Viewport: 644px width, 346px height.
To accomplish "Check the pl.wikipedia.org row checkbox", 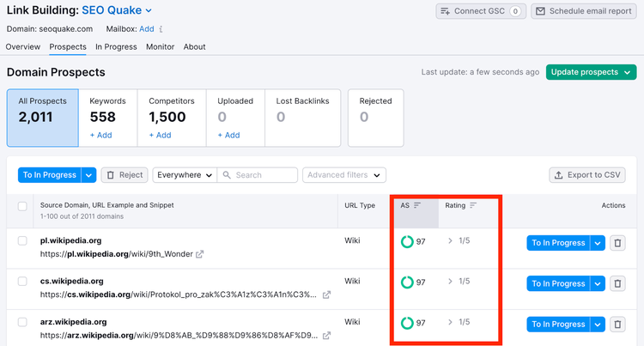I will [x=22, y=240].
